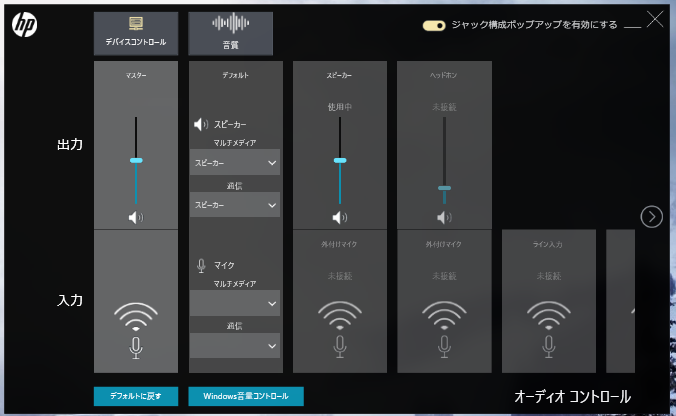
Task: Click the second 外付けマイク microphone icon
Action: pos(444,346)
